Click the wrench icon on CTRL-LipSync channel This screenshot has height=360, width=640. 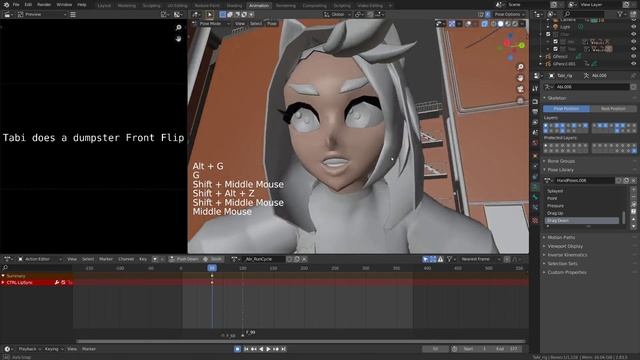click(57, 282)
